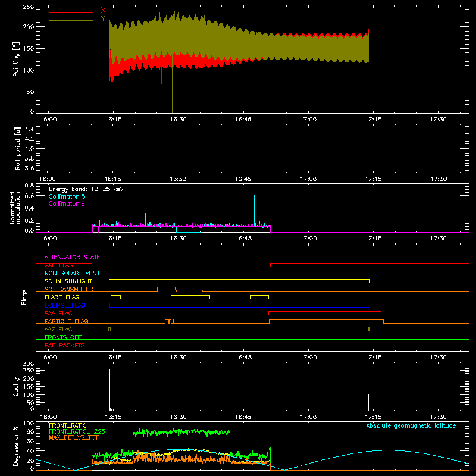Click the Quality axis label
The width and height of the screenshot is (476, 476).
16,386
